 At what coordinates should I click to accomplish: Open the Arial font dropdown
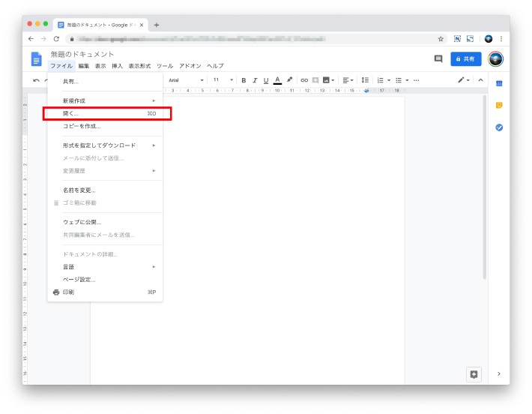pyautogui.click(x=186, y=80)
